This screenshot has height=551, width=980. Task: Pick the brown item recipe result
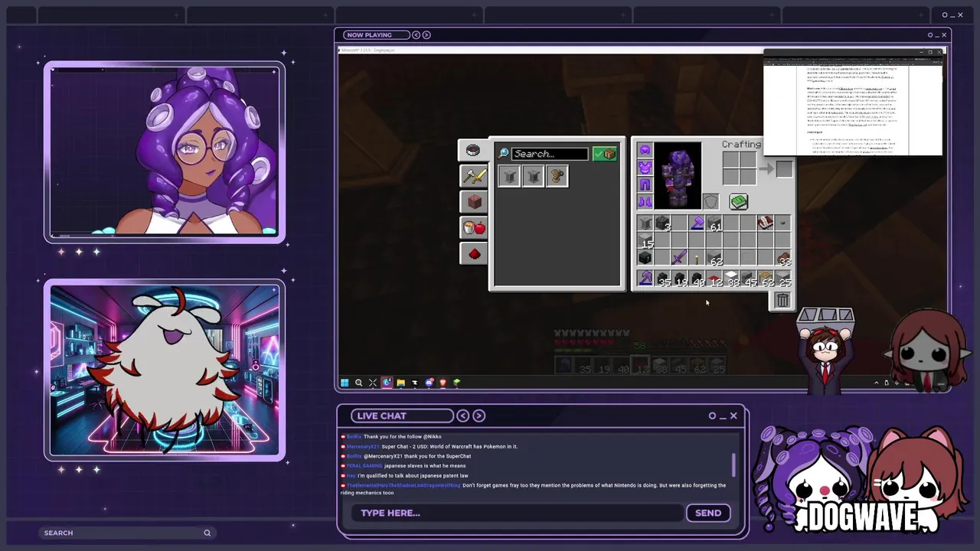(557, 177)
